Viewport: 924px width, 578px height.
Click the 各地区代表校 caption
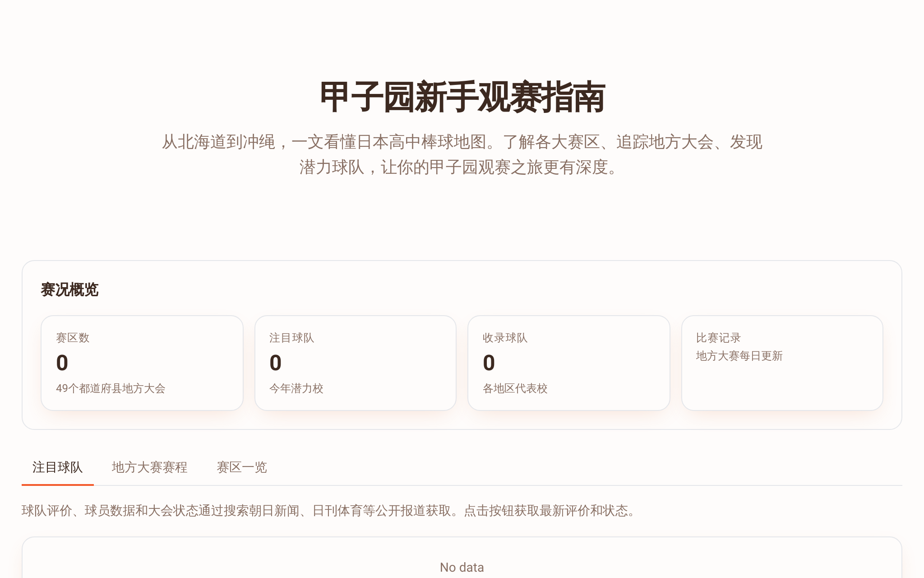pos(515,388)
